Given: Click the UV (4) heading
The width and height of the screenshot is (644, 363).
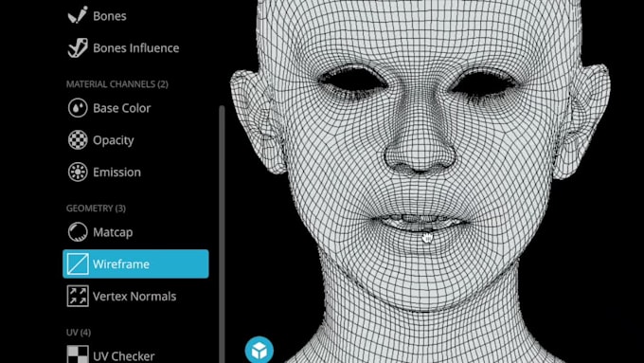Looking at the screenshot, I should (x=79, y=332).
